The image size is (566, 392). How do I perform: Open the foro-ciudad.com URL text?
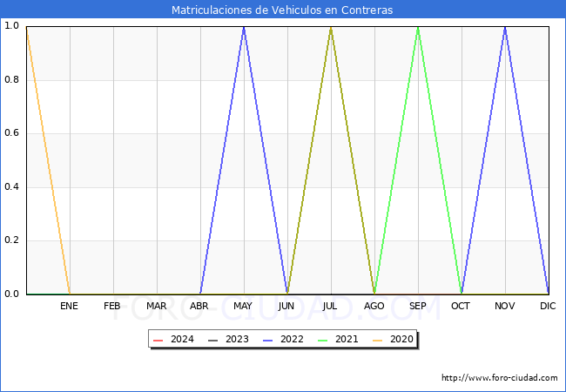pos(500,378)
